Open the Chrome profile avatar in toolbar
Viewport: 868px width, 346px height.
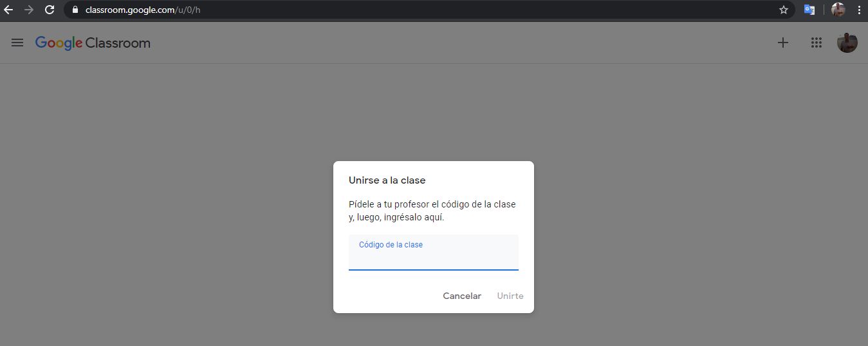[x=838, y=10]
